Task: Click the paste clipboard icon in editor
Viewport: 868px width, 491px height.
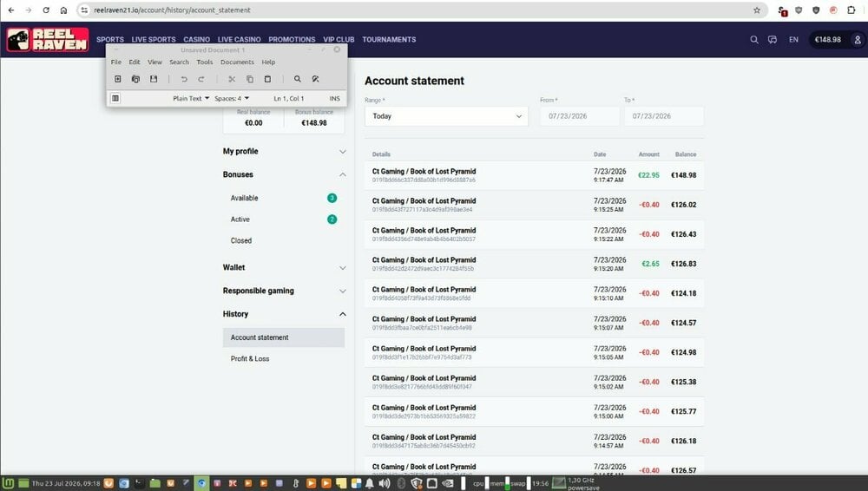Action: click(267, 79)
